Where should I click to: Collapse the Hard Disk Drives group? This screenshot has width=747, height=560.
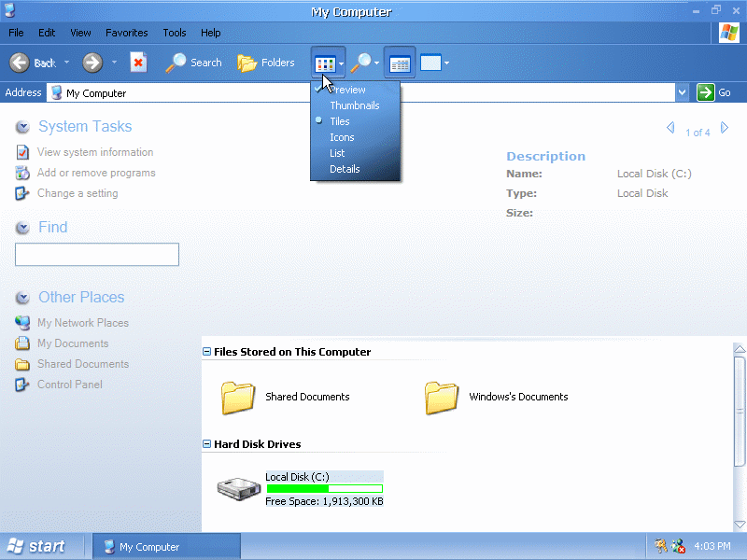coord(206,444)
